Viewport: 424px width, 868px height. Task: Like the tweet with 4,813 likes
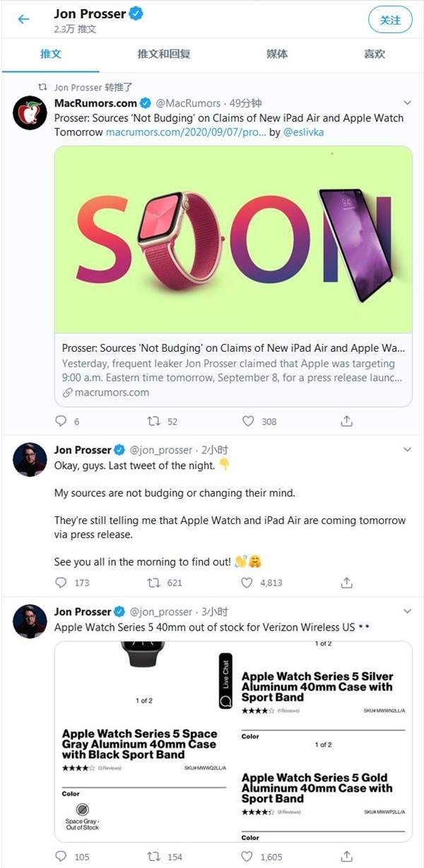pos(247,583)
